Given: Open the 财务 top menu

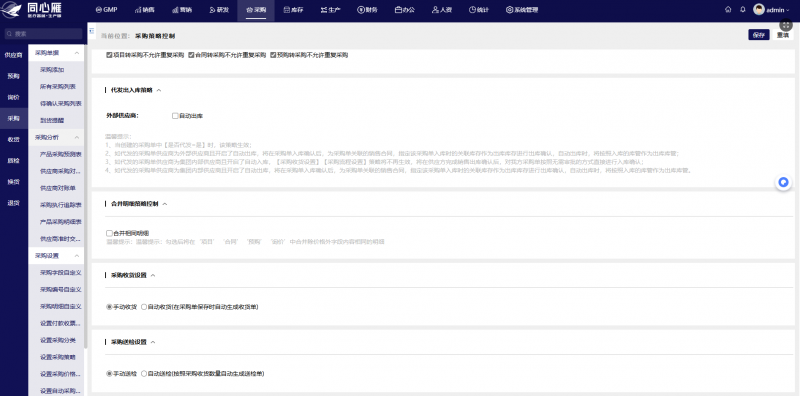Looking at the screenshot, I should point(367,10).
